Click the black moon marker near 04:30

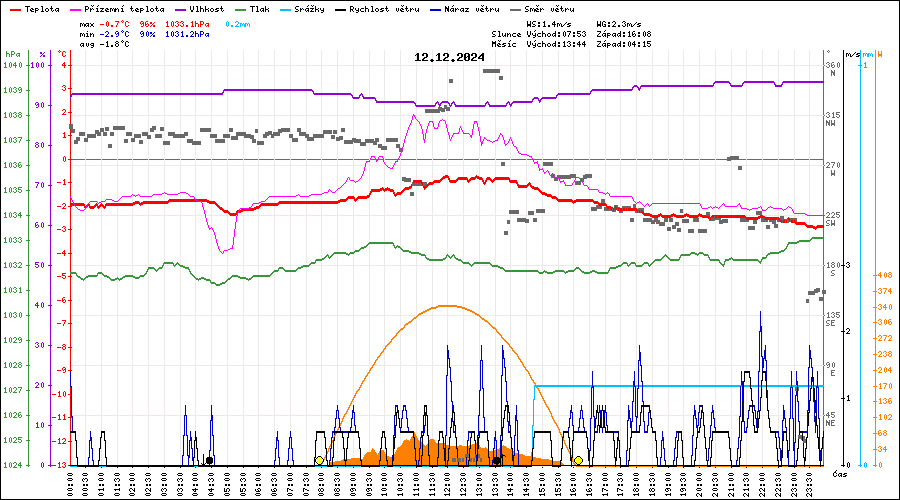209,461
